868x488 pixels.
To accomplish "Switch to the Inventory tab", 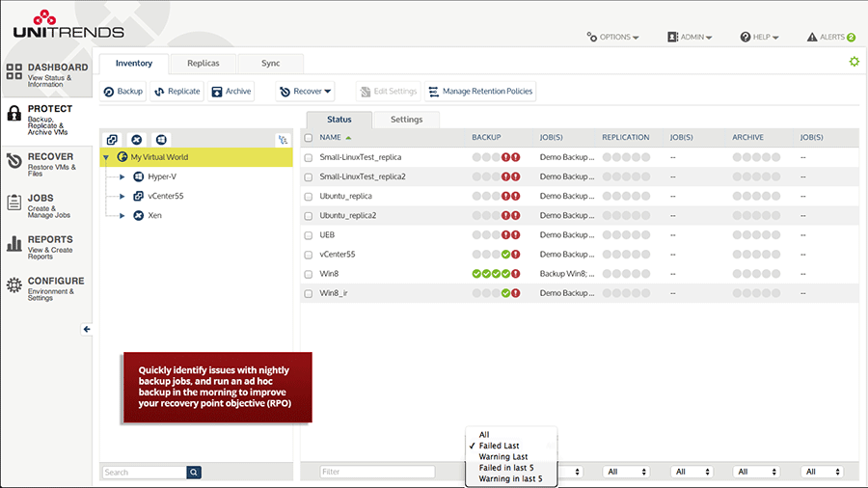I will pos(134,63).
